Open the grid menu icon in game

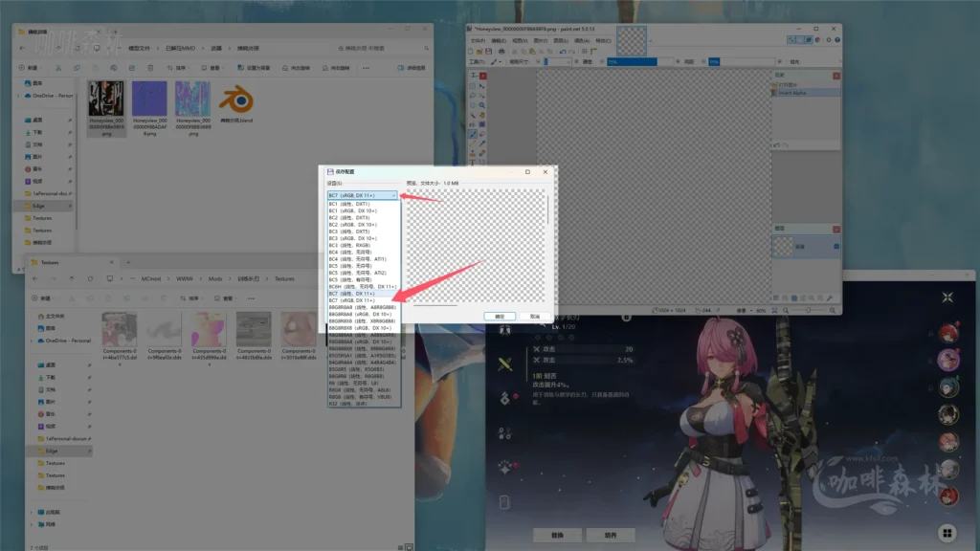pos(946,533)
